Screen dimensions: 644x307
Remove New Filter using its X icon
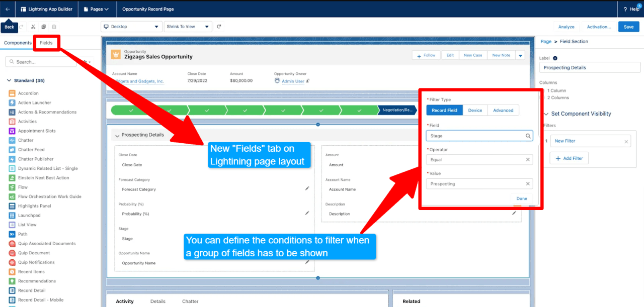(626, 142)
